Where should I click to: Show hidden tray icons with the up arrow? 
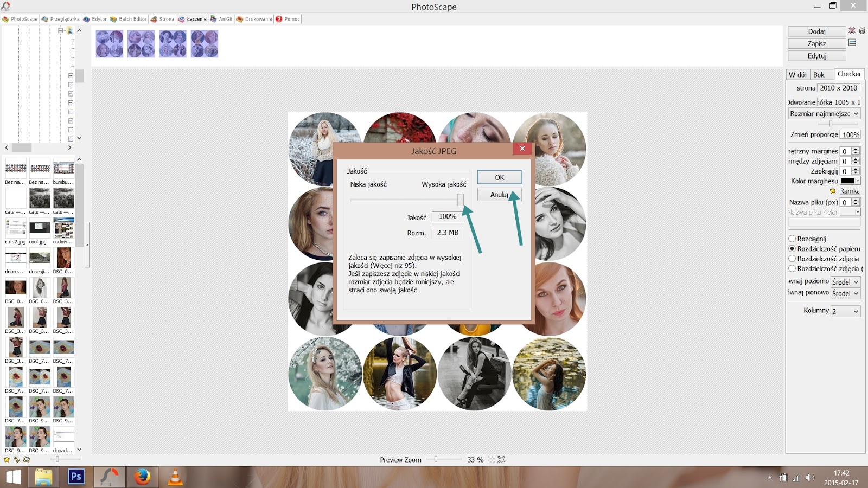769,478
